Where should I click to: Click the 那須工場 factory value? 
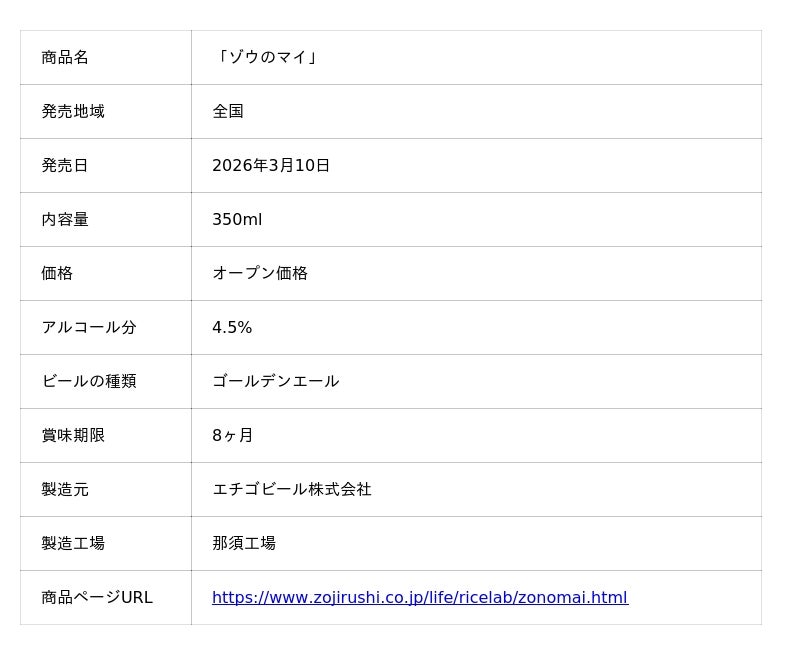tap(244, 543)
